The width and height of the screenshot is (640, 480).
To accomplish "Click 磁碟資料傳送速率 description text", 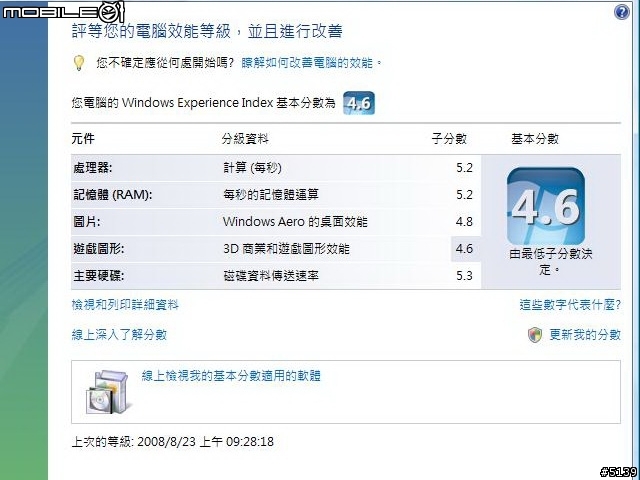I will 271,276.
